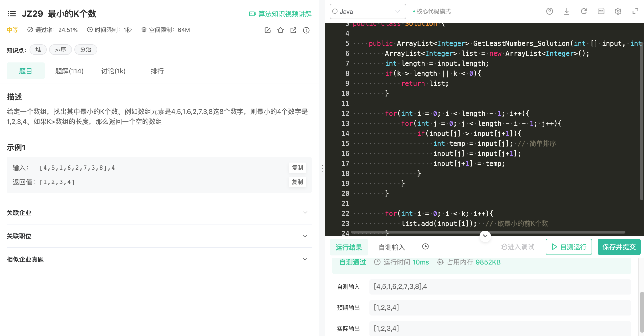Switch to the 讨论(1k) tab
This screenshot has width=644, height=336.
coord(113,71)
